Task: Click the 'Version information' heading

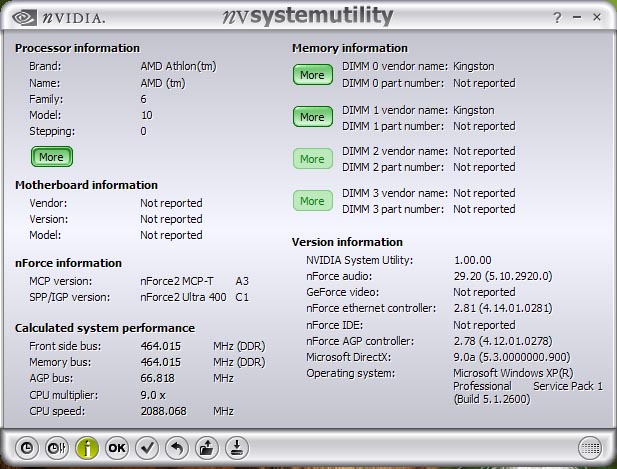Action: (347, 242)
